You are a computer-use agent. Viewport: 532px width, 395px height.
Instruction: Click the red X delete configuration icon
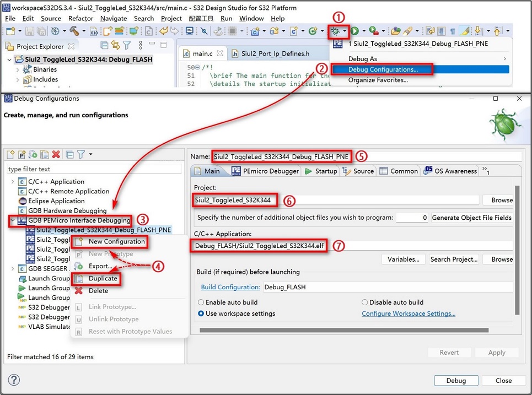(56, 155)
